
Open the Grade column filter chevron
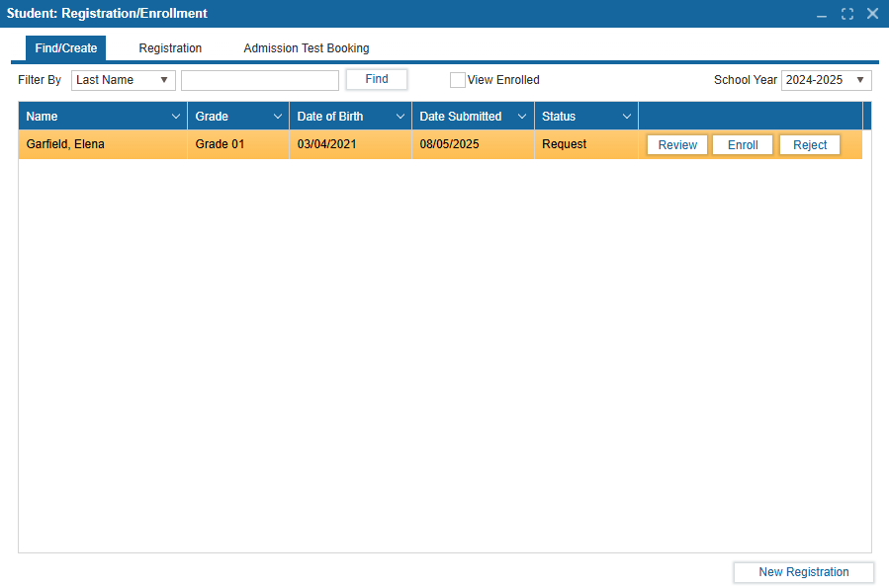click(278, 117)
